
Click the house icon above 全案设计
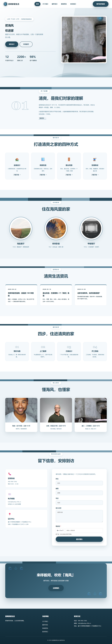[17, 159]
